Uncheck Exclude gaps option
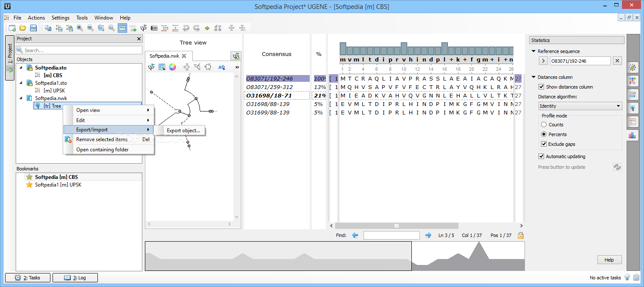Viewport: 644px width, 287px height. tap(544, 144)
